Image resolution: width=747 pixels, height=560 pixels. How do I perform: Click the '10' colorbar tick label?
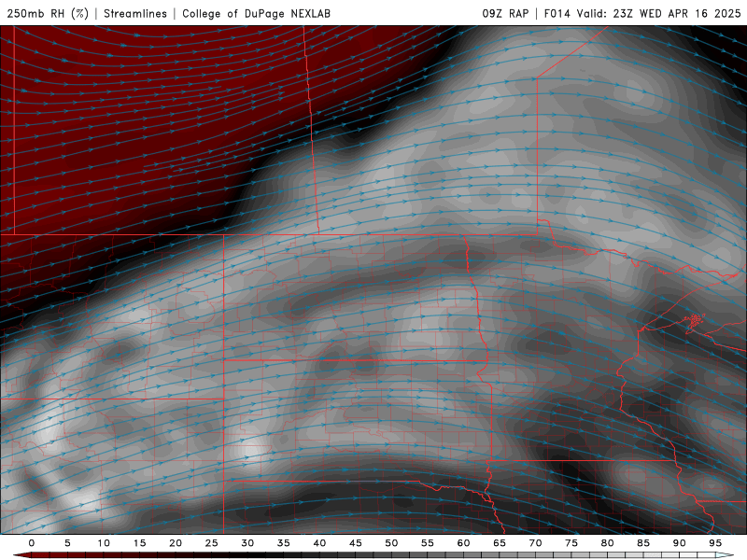104,543
